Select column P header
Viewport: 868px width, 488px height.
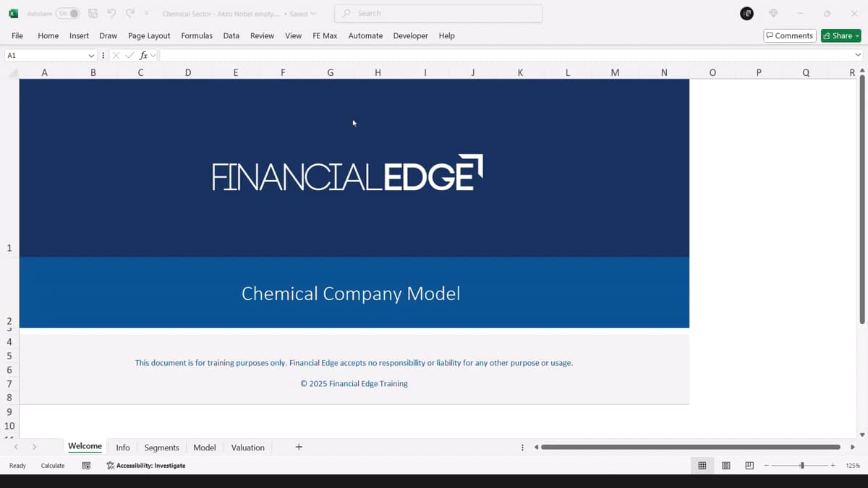pos(759,72)
